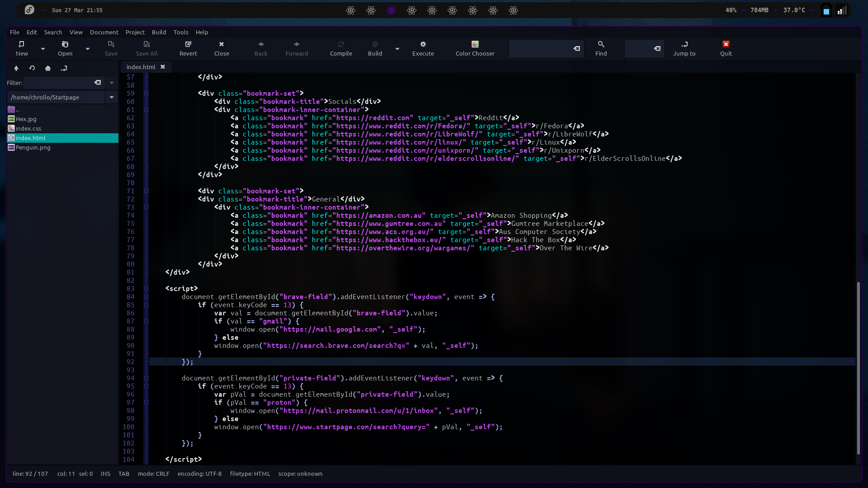Open the Document menu
The image size is (868, 488).
(104, 32)
